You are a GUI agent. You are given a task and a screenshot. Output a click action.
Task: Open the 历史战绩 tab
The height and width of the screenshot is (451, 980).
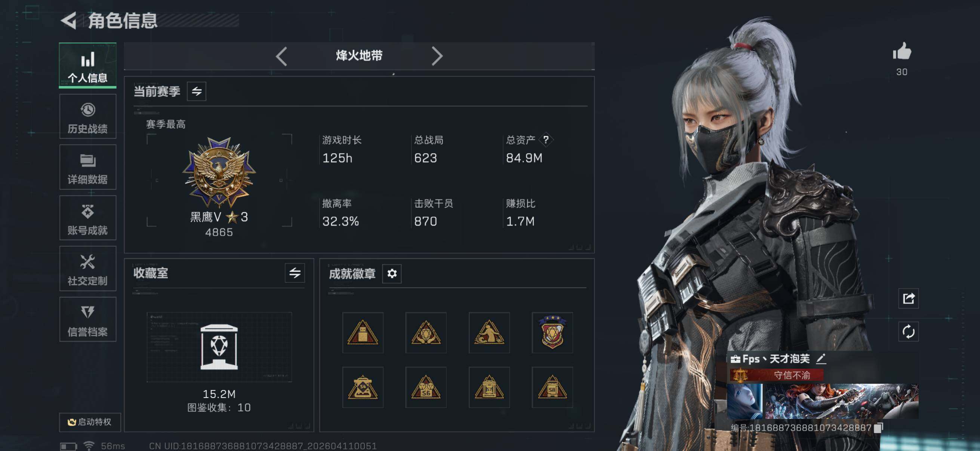pos(88,117)
